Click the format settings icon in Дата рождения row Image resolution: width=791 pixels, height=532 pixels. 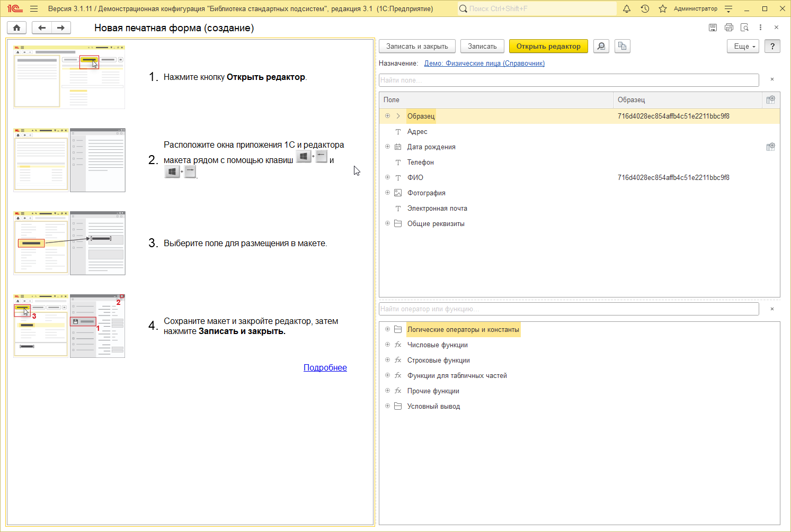[770, 147]
